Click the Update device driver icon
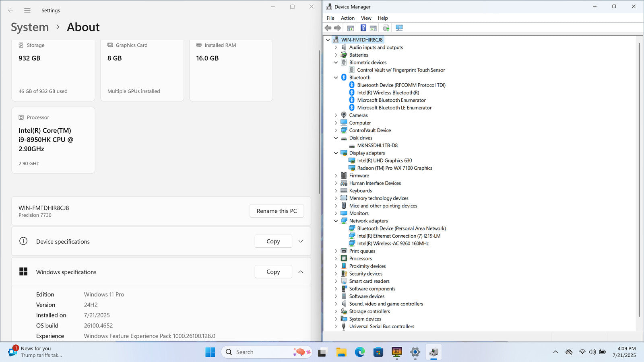 [x=386, y=28]
